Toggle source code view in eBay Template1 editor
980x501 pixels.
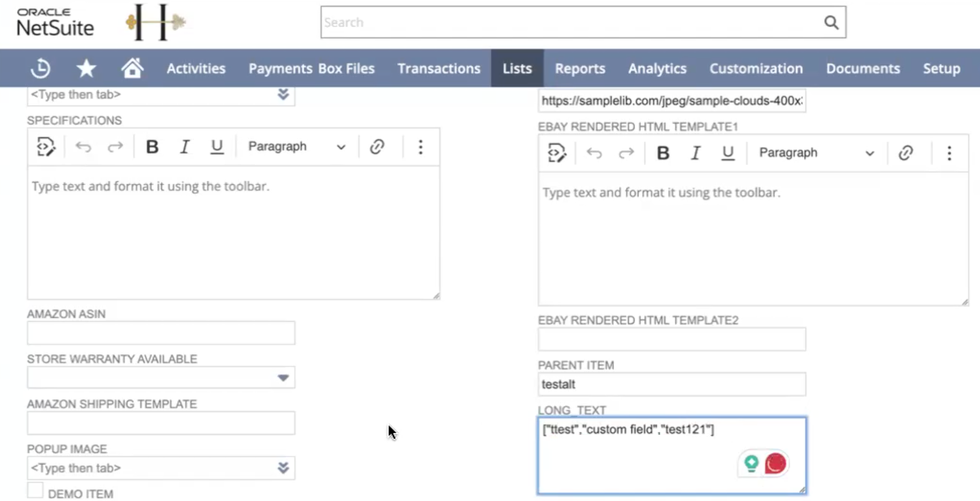tap(557, 153)
